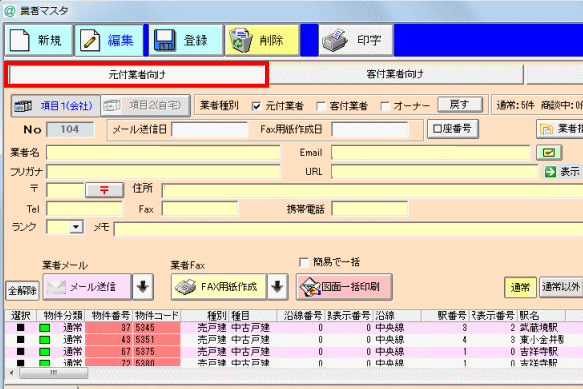The height and width of the screenshot is (389, 583).
Task: Click the 携帯電話 input field
Action: pyautogui.click(x=369, y=209)
